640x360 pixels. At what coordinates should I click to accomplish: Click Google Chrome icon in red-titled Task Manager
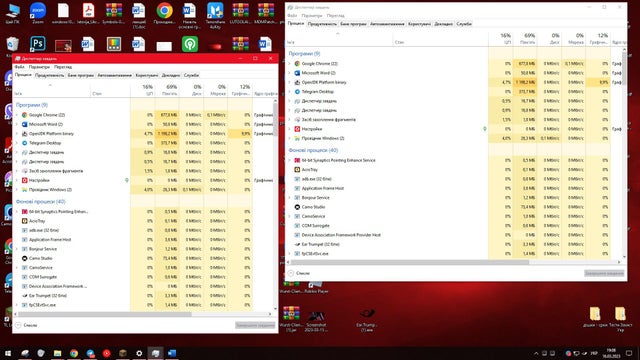coord(24,115)
